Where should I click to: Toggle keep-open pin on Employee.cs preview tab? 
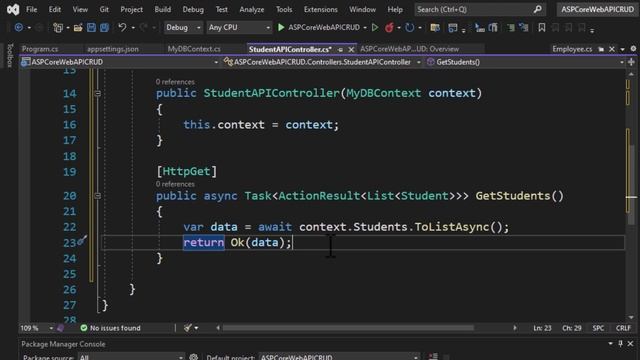(x=601, y=49)
